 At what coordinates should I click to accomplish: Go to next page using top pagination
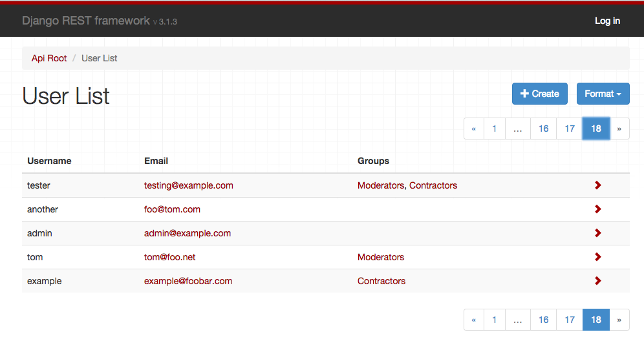click(x=619, y=129)
